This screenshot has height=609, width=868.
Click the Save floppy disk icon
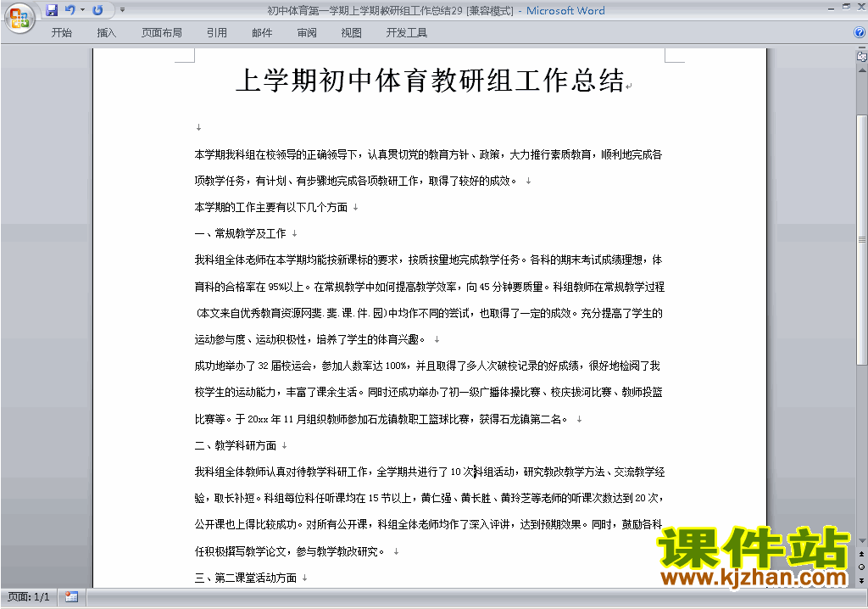(52, 10)
